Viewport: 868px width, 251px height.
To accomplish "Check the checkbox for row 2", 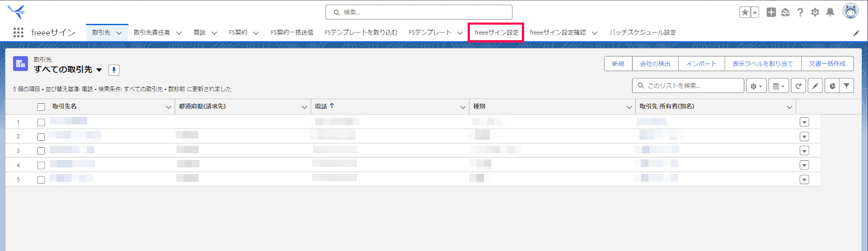I will pyautogui.click(x=41, y=136).
